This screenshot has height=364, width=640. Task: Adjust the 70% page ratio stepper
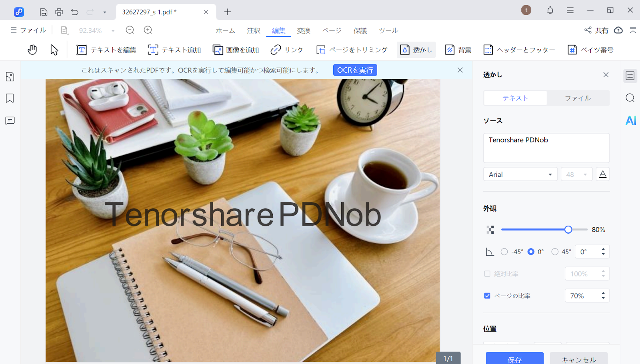(603, 296)
